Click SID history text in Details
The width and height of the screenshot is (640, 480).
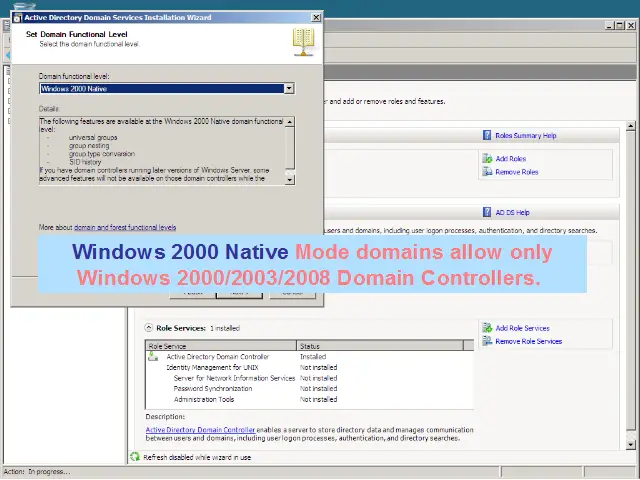(85, 162)
